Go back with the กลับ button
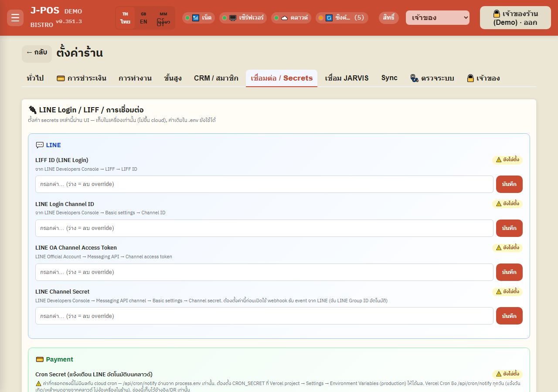Image resolution: width=558 pixels, height=392 pixels. (x=37, y=53)
